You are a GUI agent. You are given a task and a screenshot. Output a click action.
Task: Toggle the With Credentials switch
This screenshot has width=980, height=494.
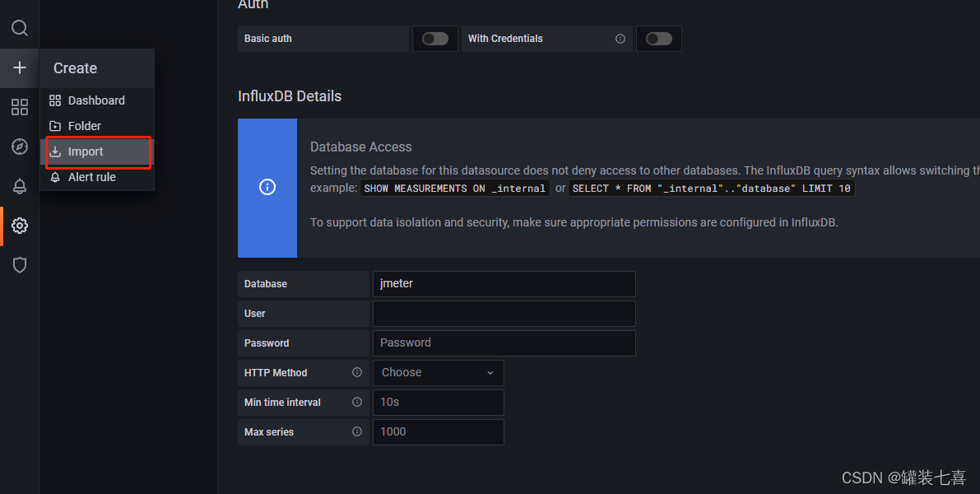[x=659, y=39]
